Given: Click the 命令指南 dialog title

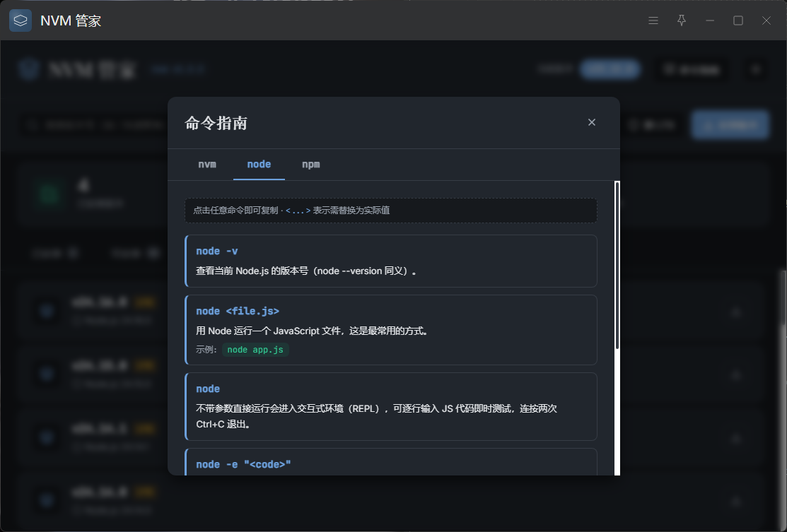Looking at the screenshot, I should click(216, 123).
